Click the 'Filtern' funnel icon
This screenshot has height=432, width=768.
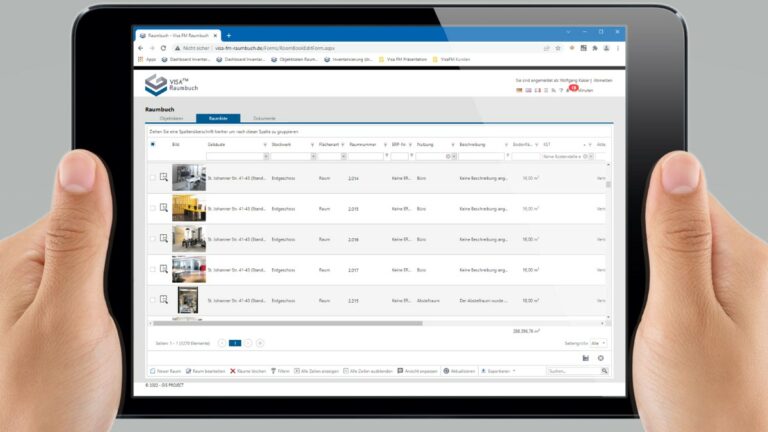[272, 370]
